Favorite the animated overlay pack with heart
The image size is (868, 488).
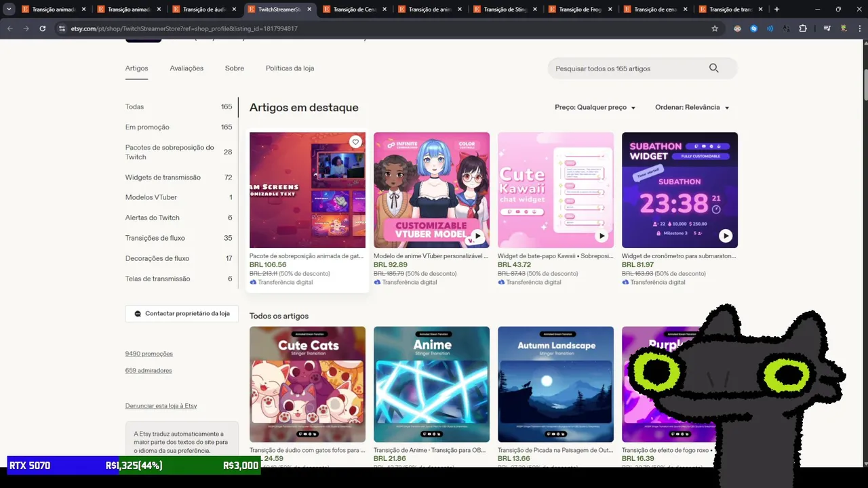pos(355,142)
